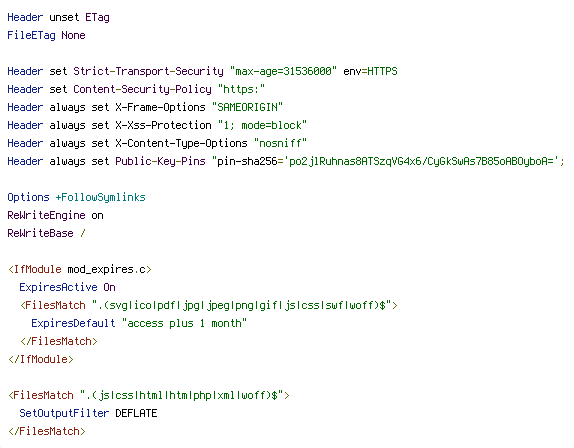Viewport: 574px width, 448px height.
Task: Click the ReWriteBase directive
Action: 46,233
